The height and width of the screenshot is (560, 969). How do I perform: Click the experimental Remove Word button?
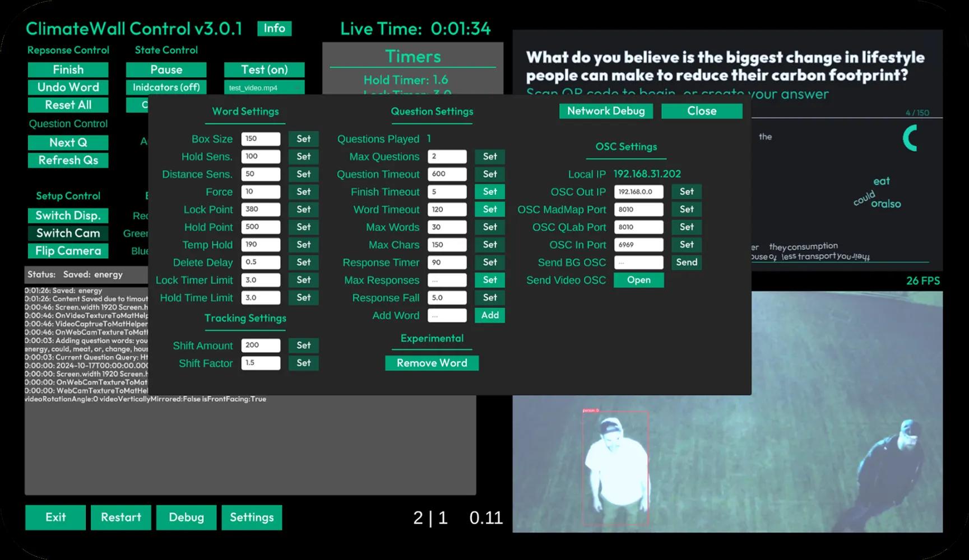point(432,363)
